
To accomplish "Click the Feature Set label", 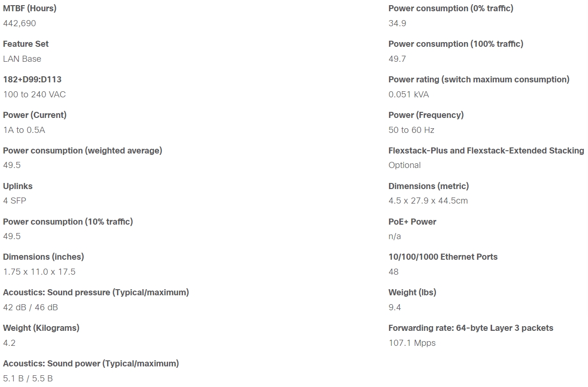I will click(26, 44).
